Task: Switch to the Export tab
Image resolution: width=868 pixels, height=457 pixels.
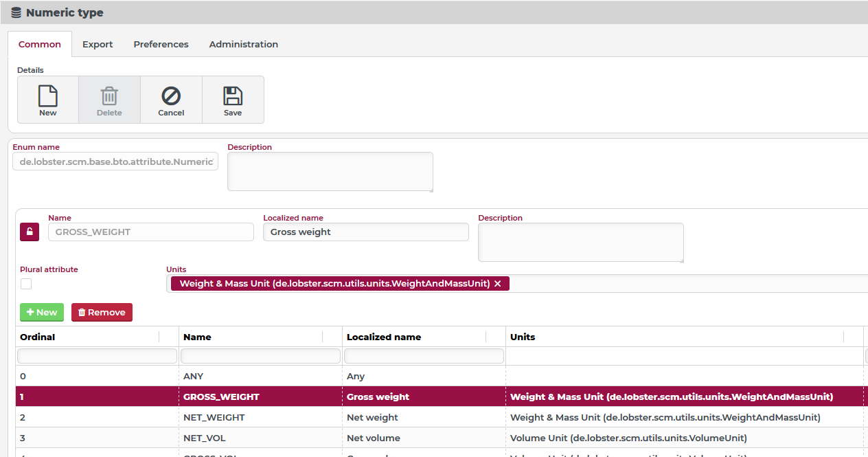Action: tap(98, 44)
